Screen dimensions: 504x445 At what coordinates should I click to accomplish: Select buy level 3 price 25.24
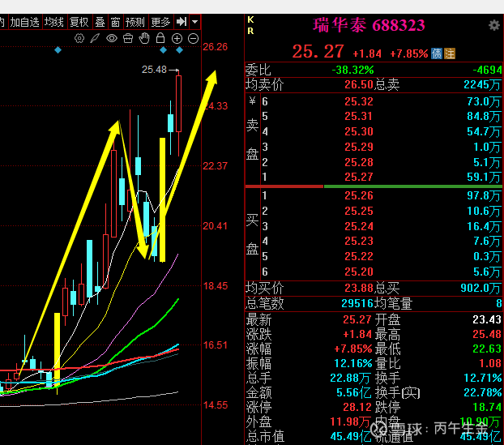(x=359, y=226)
